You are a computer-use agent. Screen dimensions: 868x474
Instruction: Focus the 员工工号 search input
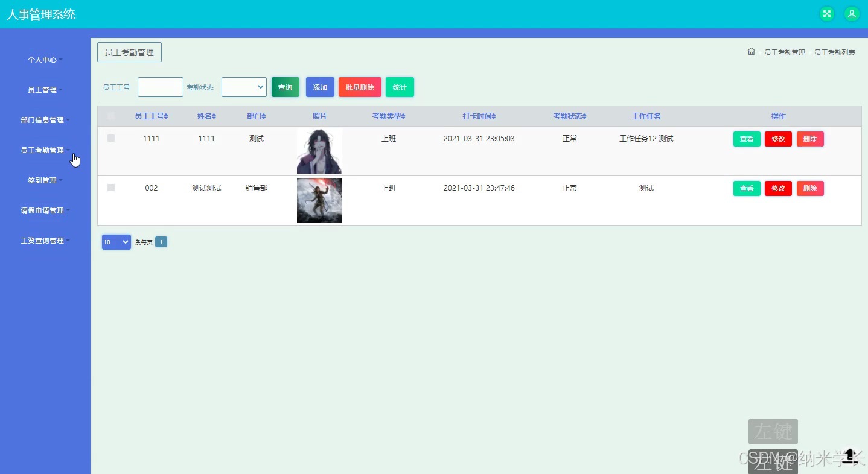(161, 87)
